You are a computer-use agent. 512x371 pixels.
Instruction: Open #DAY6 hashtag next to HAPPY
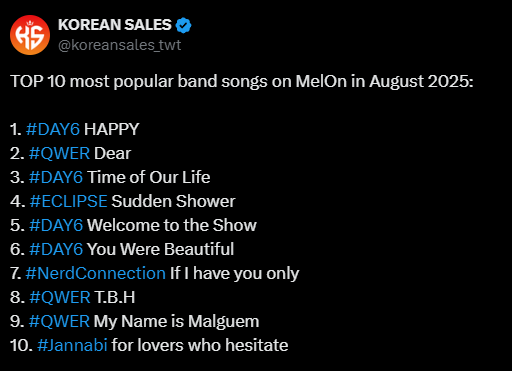click(x=53, y=129)
